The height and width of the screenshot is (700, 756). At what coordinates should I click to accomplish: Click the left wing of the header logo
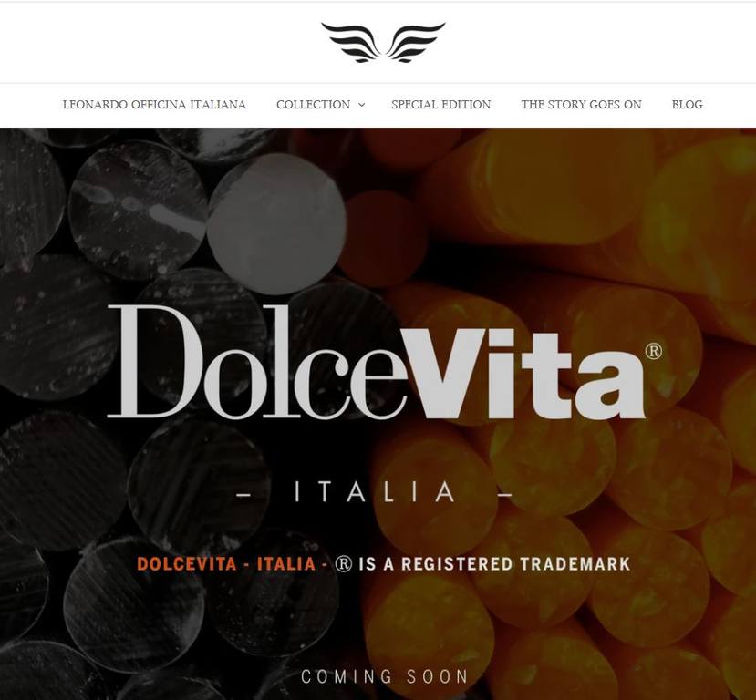[351, 43]
